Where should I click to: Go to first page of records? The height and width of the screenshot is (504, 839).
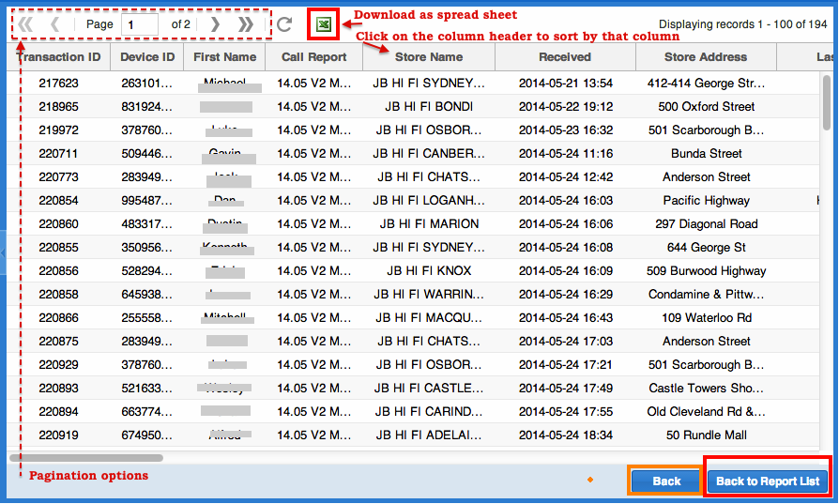click(25, 24)
